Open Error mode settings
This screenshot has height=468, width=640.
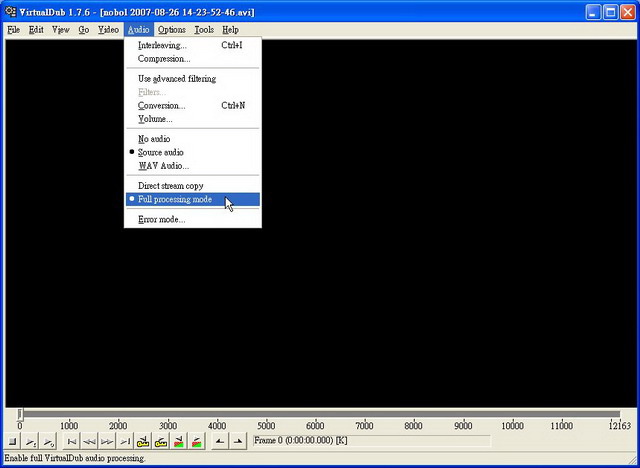click(x=193, y=219)
